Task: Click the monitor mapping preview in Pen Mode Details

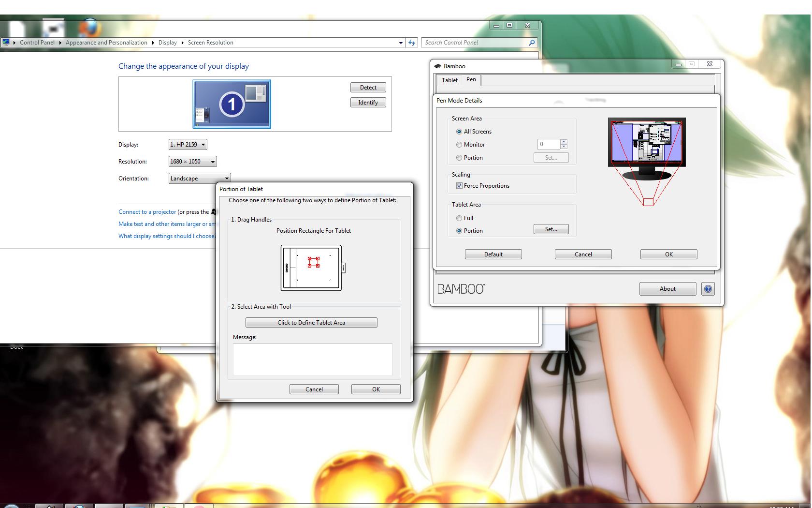Action: [x=647, y=162]
